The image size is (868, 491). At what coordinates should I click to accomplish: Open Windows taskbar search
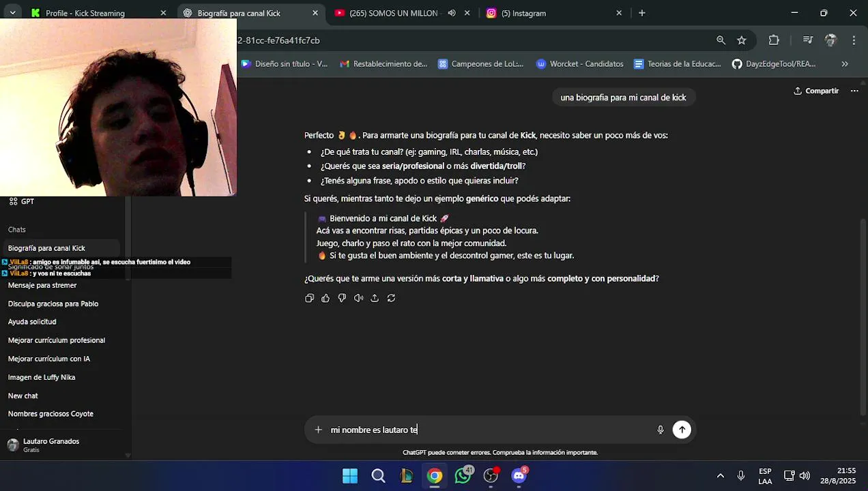[x=378, y=476]
